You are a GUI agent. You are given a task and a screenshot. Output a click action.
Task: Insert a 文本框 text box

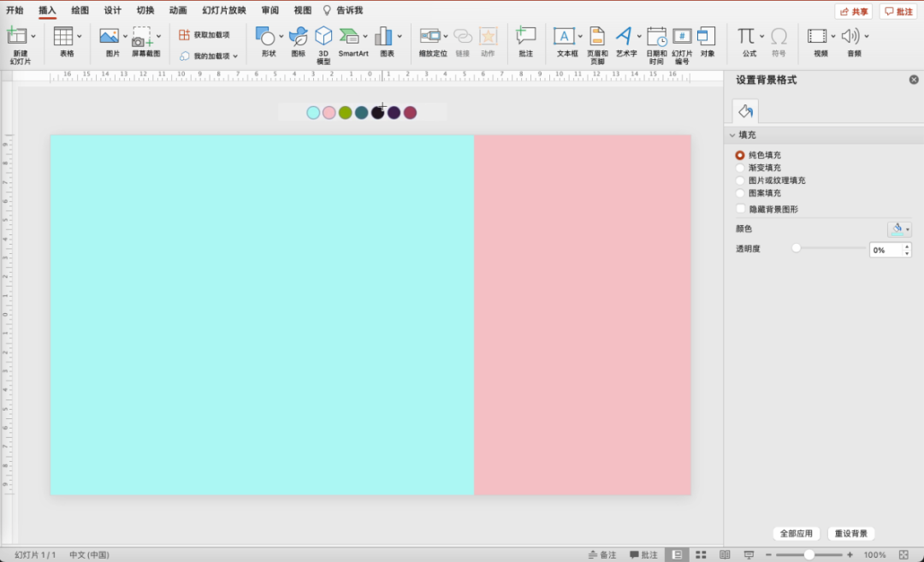click(565, 36)
